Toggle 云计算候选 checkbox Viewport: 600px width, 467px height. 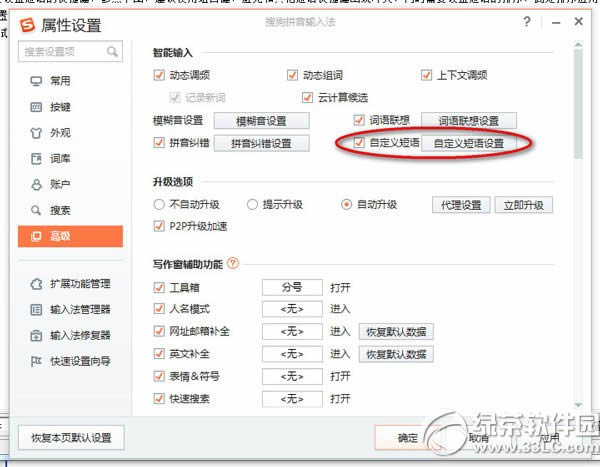[x=307, y=98]
